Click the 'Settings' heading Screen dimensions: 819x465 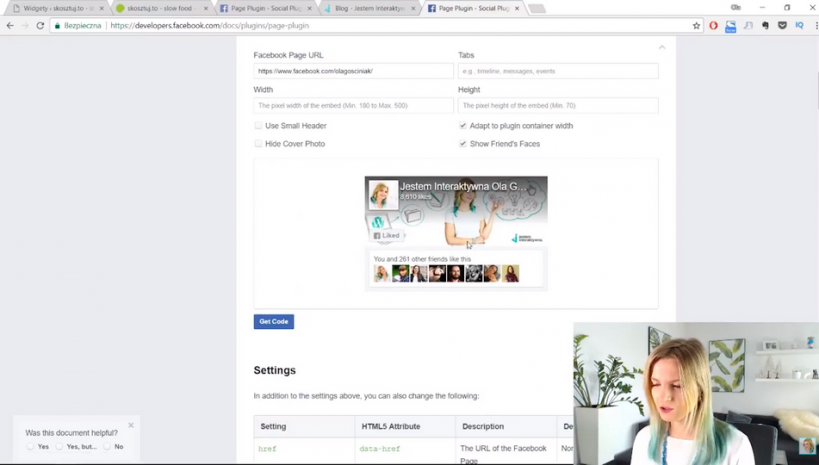coord(275,370)
